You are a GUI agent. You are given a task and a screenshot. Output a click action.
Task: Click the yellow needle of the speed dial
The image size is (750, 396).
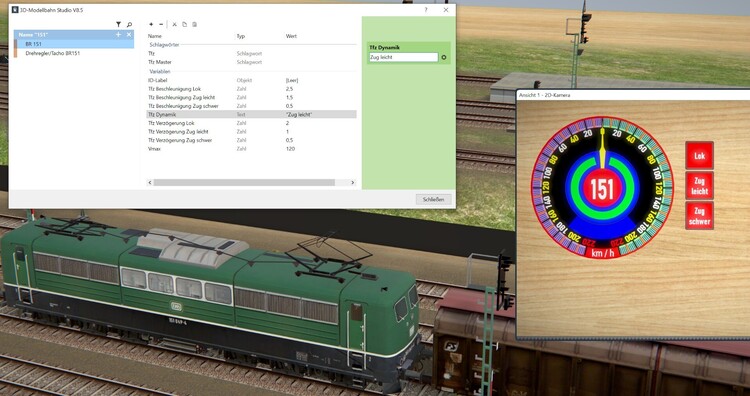click(602, 146)
